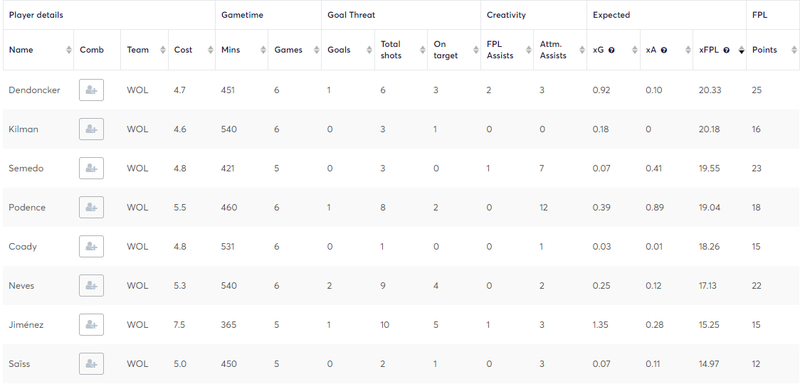Sort table by xFPL column arrow
Viewport: 800px width, 384px height.
(x=741, y=50)
